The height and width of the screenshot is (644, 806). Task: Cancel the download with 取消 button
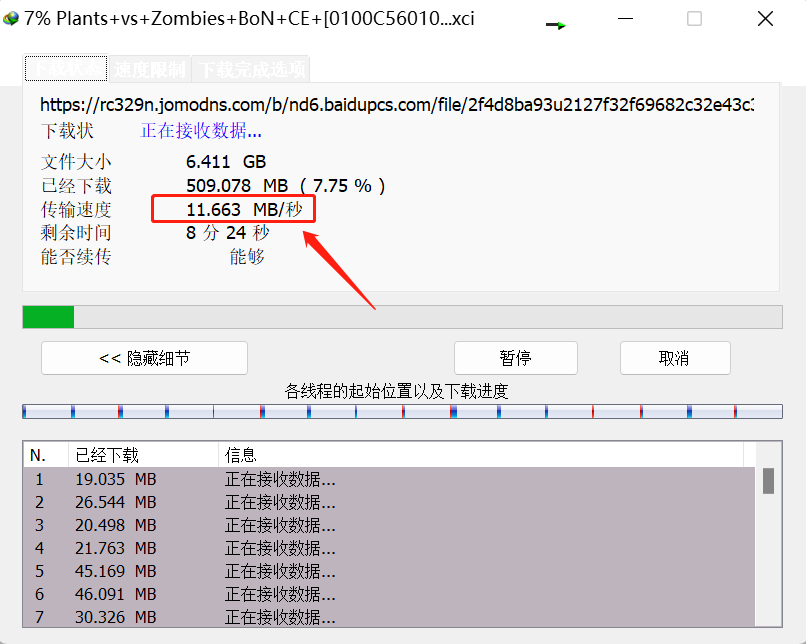point(675,358)
